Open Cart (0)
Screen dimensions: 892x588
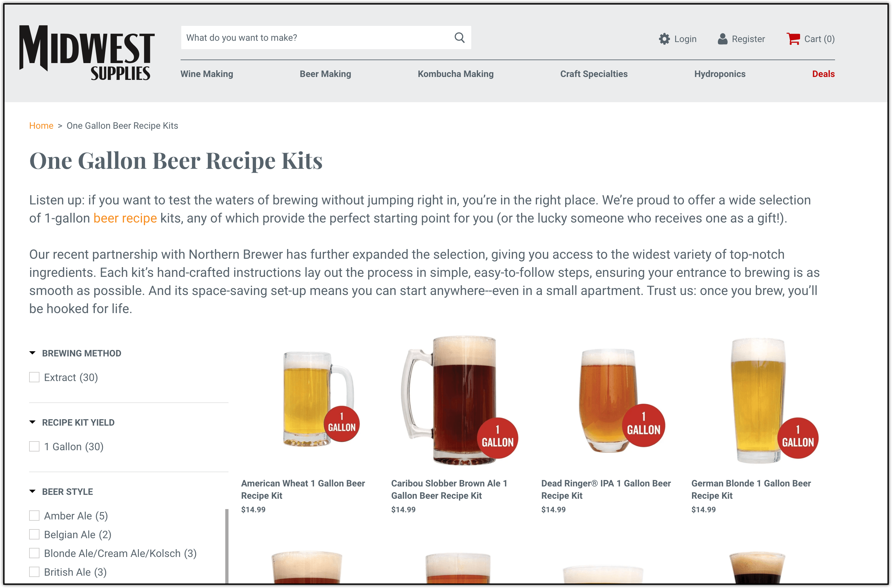[x=819, y=39]
